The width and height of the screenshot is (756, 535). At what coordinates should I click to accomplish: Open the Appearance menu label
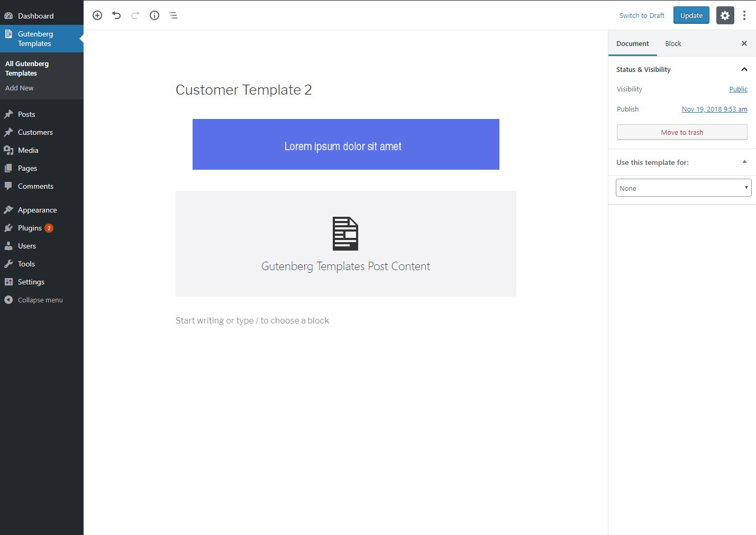pos(38,210)
